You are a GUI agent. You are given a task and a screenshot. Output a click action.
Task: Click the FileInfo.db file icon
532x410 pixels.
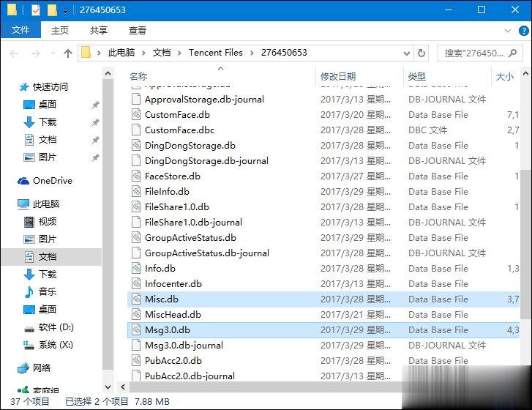point(136,191)
